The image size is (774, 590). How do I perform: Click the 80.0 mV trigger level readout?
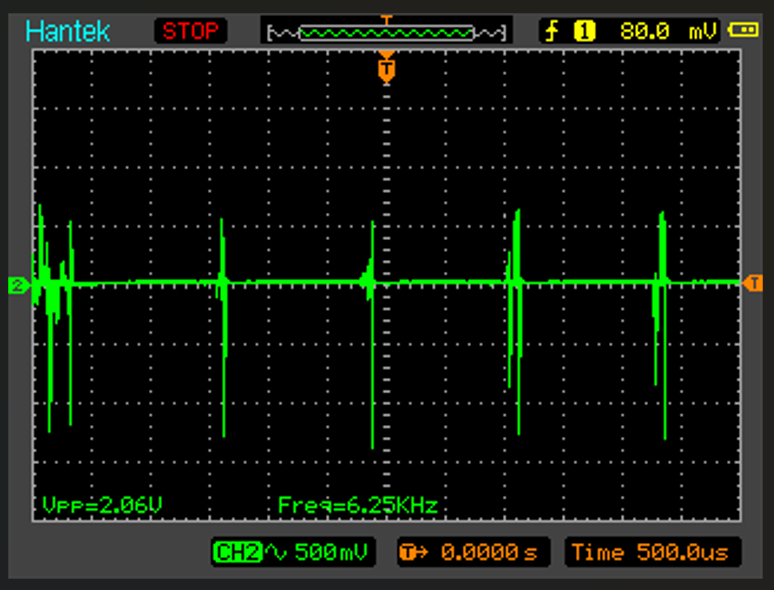click(667, 31)
